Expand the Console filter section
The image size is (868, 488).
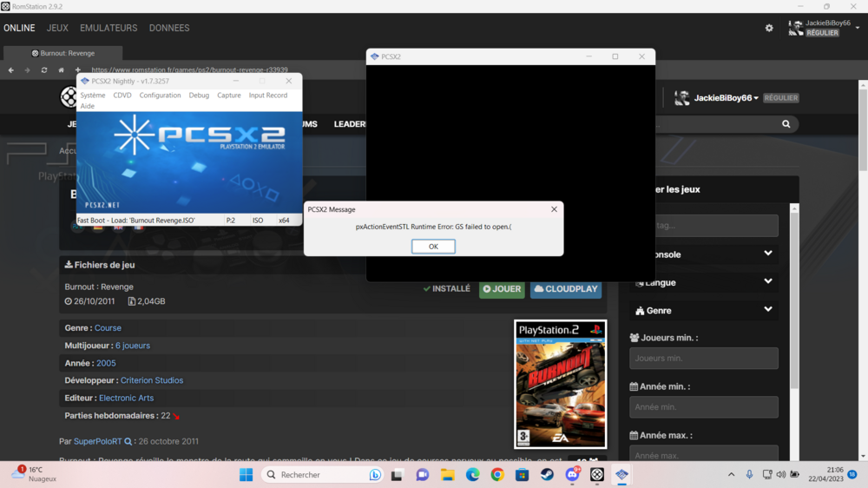click(x=767, y=254)
